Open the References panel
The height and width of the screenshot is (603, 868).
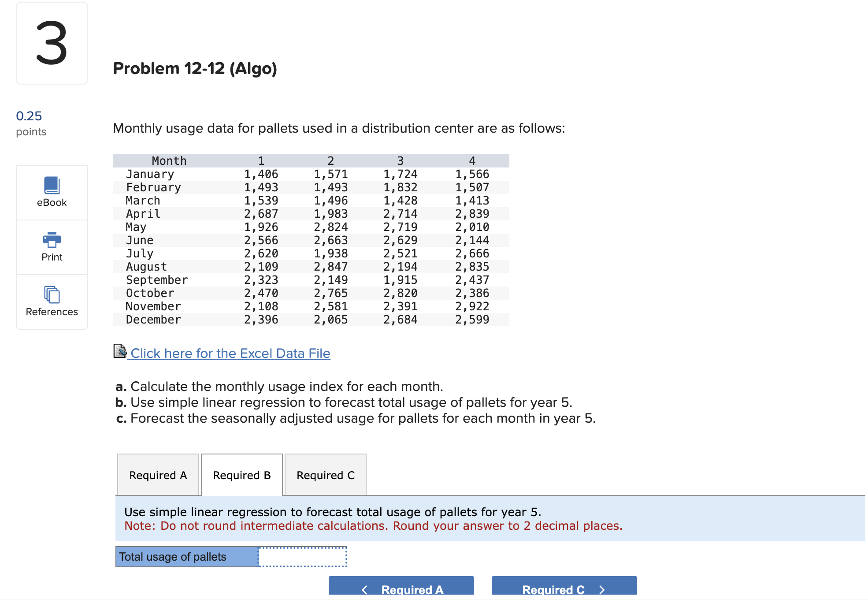(52, 302)
